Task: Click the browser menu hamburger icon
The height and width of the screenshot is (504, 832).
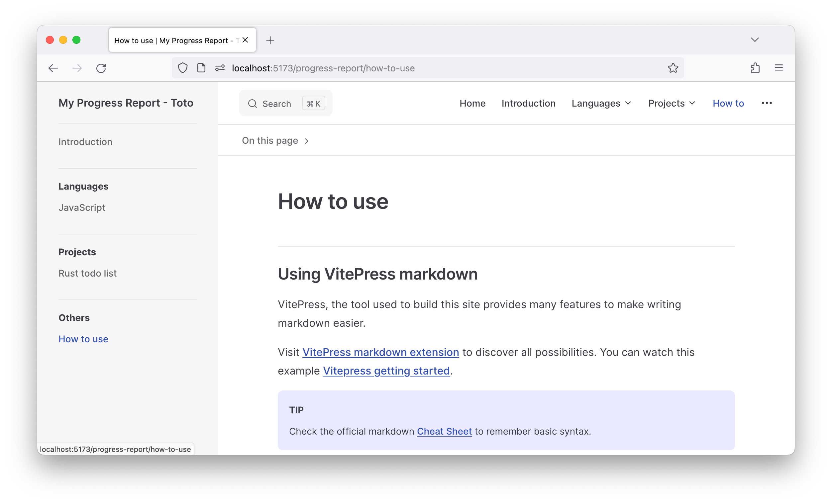Action: [779, 68]
